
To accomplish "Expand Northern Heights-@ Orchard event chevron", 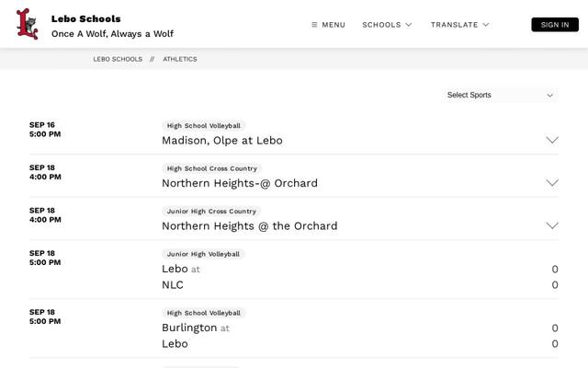I will [x=552, y=183].
